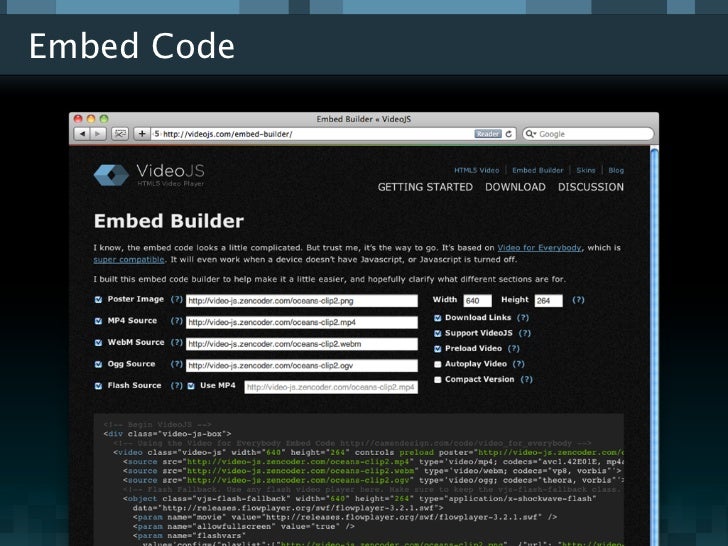
Task: Click the Autoplay Video help question mark
Action: click(519, 364)
